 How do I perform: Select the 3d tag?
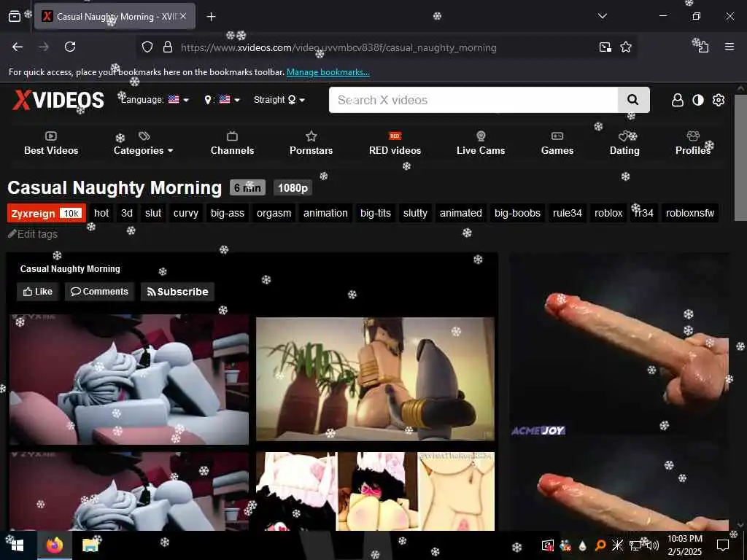point(127,214)
